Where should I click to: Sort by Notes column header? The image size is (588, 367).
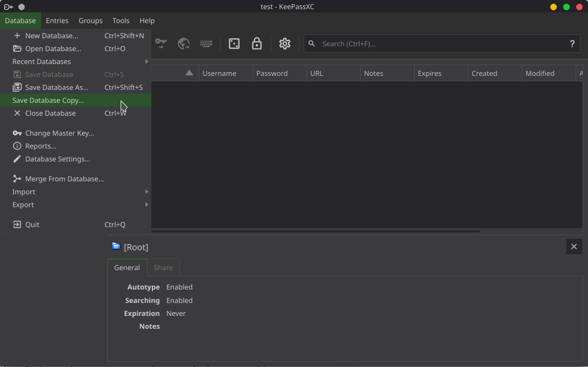tap(387, 73)
